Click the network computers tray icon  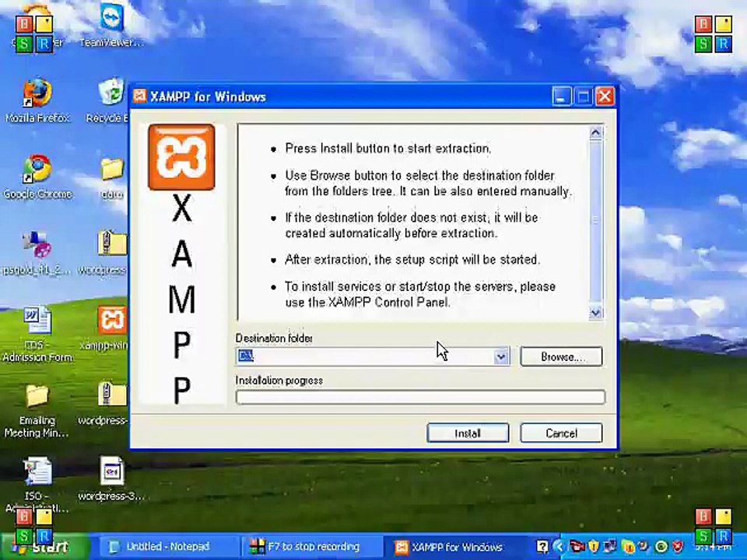tap(610, 546)
